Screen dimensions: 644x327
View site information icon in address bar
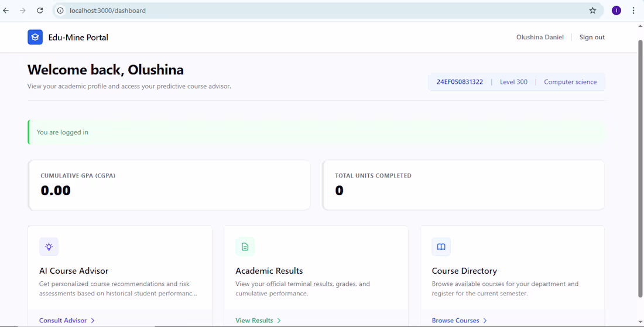[60, 11]
